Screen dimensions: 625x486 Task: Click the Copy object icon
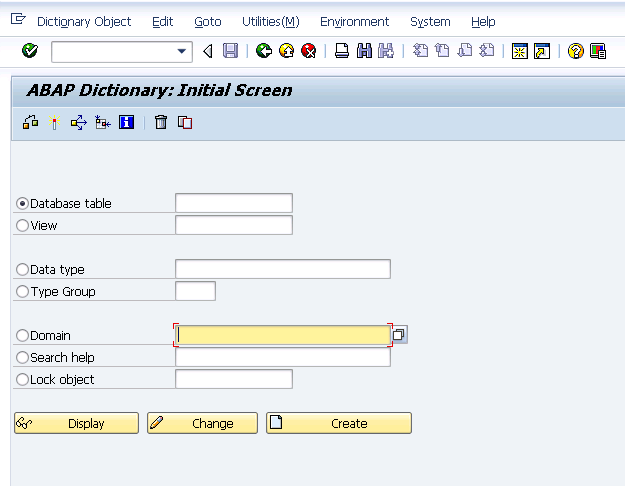(x=185, y=122)
